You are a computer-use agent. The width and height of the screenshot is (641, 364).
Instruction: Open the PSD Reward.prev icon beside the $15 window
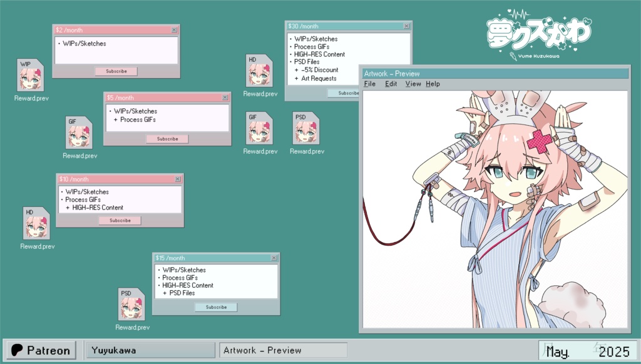point(131,305)
